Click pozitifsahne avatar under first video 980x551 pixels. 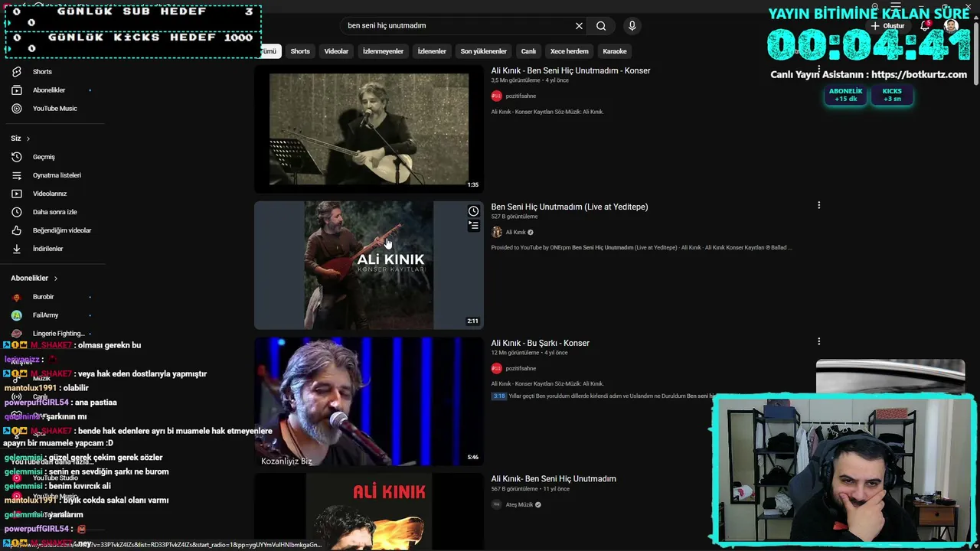[x=496, y=96]
